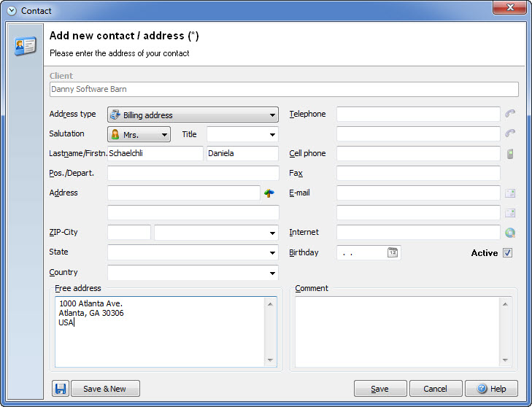
Task: Open website using the Internet globe icon
Action: click(510, 233)
